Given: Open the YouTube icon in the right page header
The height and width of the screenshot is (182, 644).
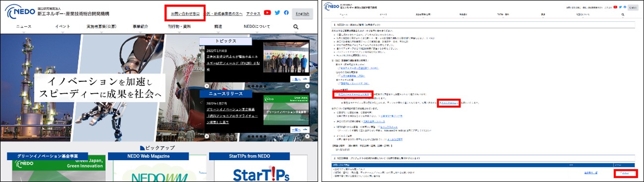Looking at the screenshot, I should (x=615, y=7).
